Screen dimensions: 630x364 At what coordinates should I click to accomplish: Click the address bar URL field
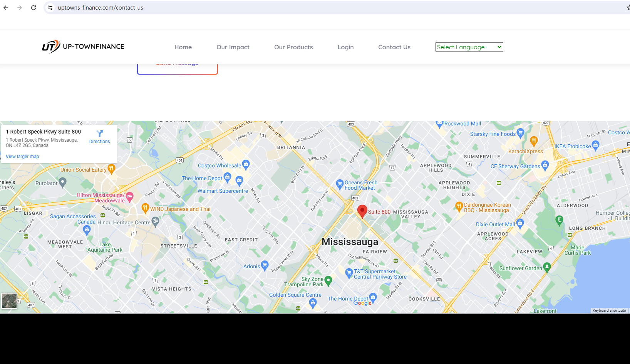[101, 8]
